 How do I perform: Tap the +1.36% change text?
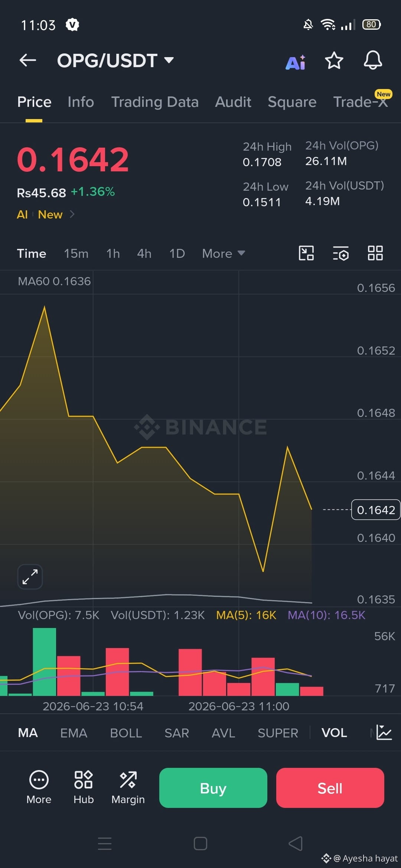pyautogui.click(x=93, y=192)
